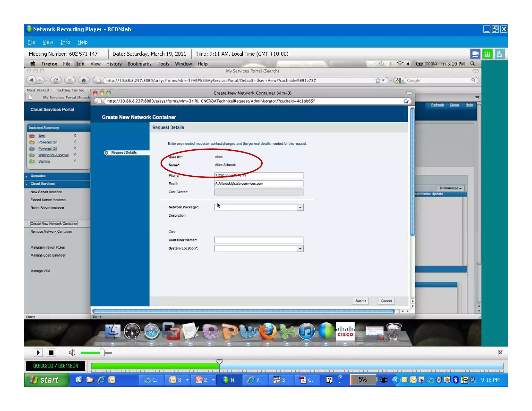Image resolution: width=532 pixels, height=411 pixels.
Task: Open the File menu of Recording Player
Action: point(31,42)
